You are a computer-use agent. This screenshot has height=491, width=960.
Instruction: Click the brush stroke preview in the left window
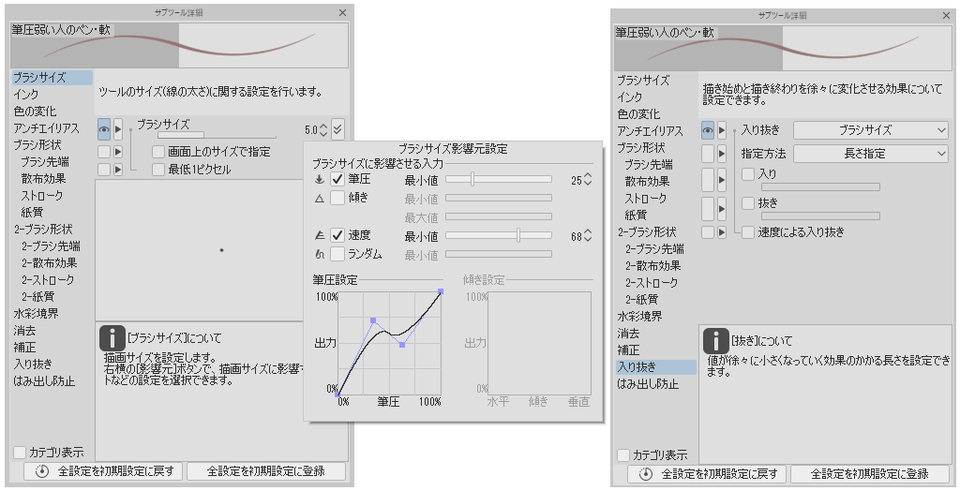[179, 45]
